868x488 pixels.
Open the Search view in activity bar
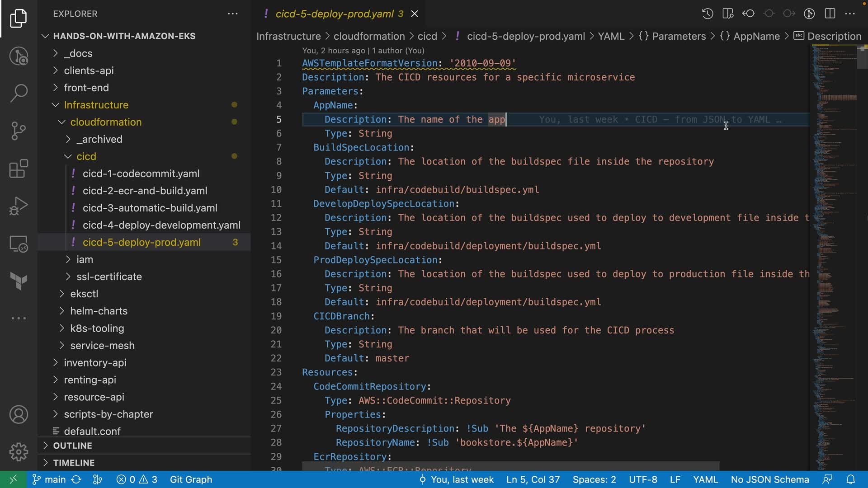click(x=19, y=93)
